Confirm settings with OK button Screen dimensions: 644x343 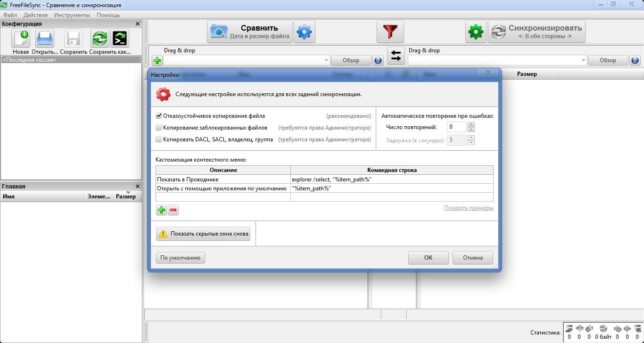click(428, 258)
